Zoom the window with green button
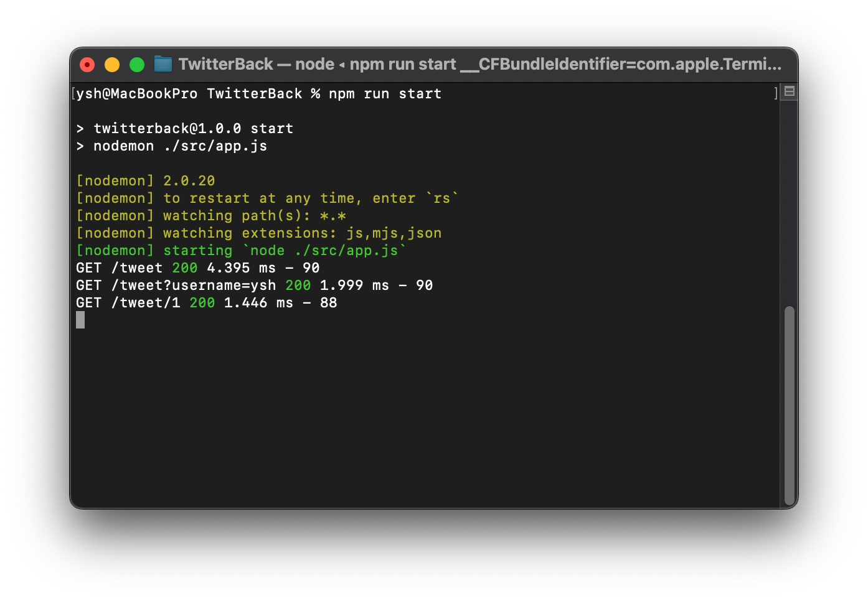Image resolution: width=868 pixels, height=601 pixels. point(137,65)
